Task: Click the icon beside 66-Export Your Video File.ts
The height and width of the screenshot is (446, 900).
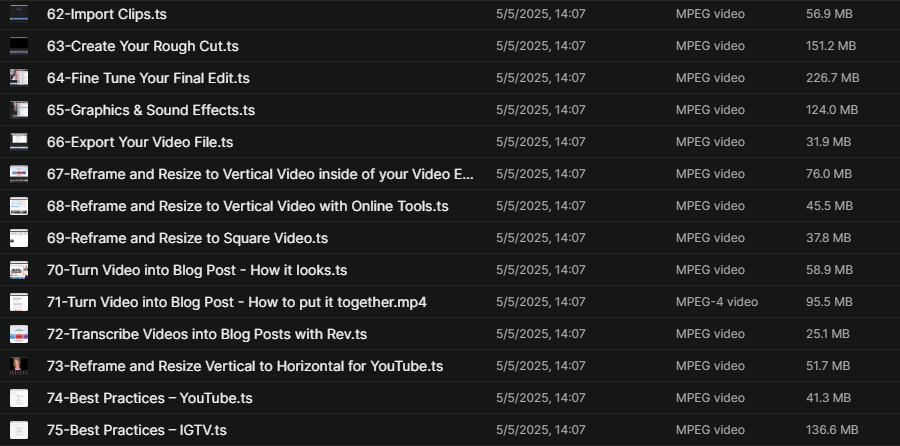Action: pyautogui.click(x=19, y=142)
